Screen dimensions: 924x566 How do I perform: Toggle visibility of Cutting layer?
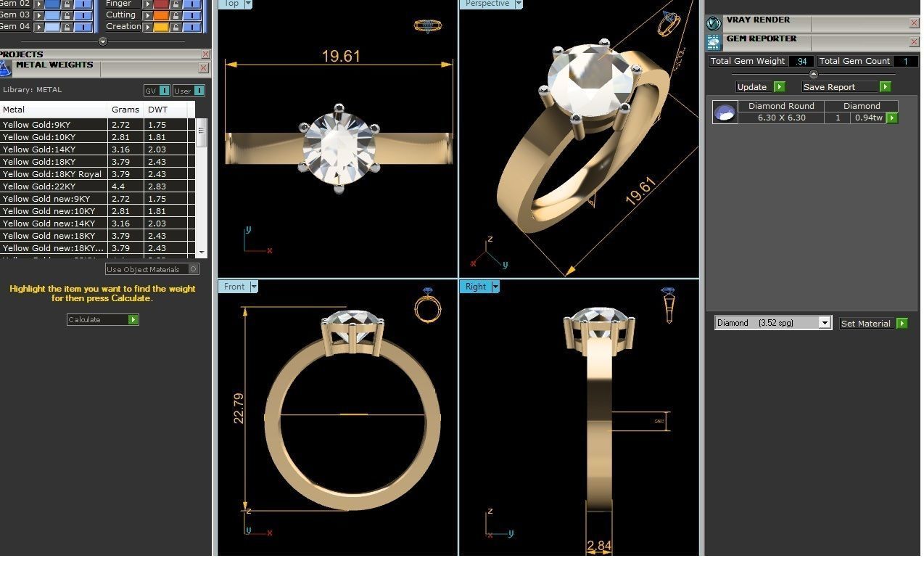click(192, 15)
